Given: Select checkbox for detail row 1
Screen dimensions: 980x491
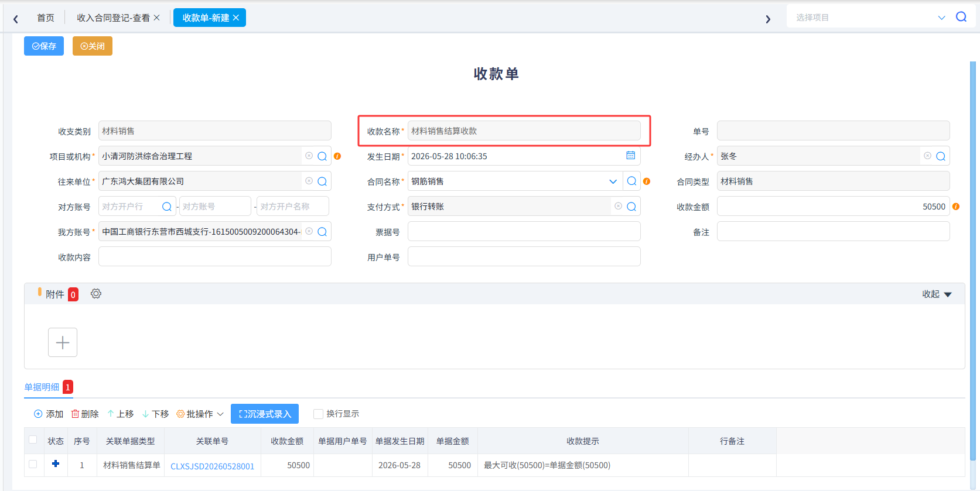Looking at the screenshot, I should 33,464.
